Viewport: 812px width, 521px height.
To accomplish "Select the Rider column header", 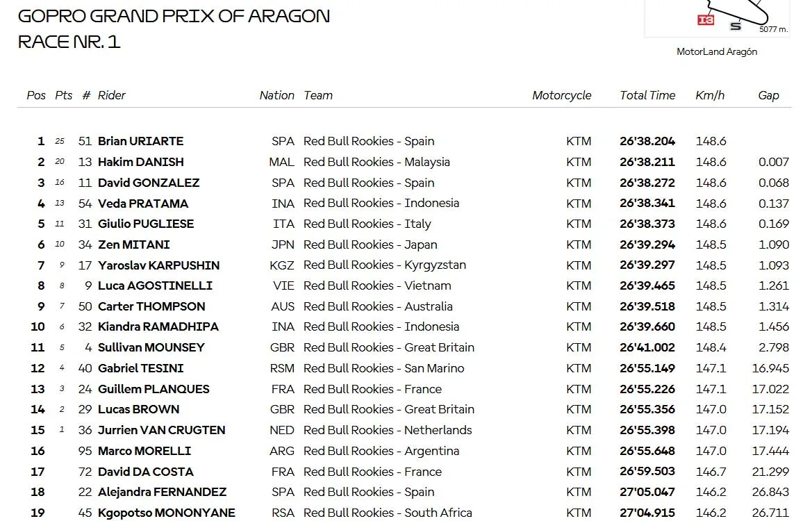I will coord(112,95).
